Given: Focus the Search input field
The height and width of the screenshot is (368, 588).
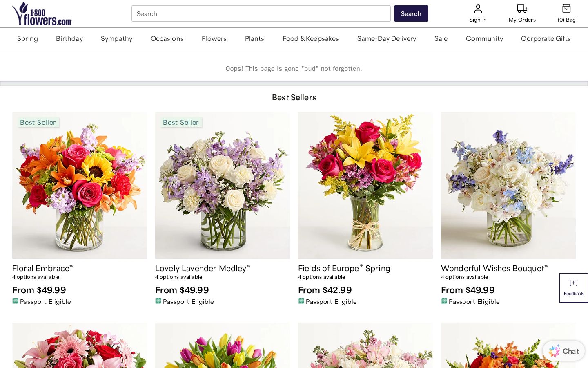Looking at the screenshot, I should point(261,13).
